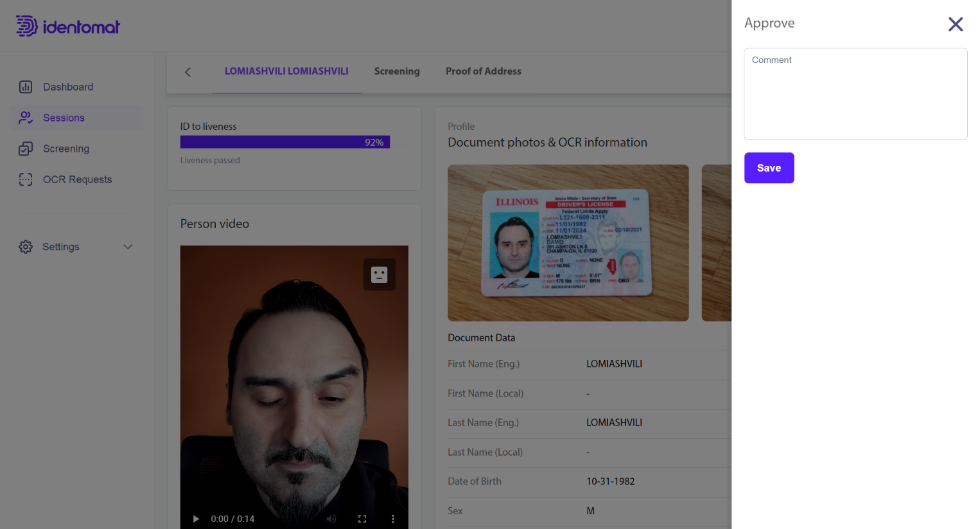Viewport: 980px width, 529px height.
Task: Click the Sessions people icon
Action: [x=26, y=118]
